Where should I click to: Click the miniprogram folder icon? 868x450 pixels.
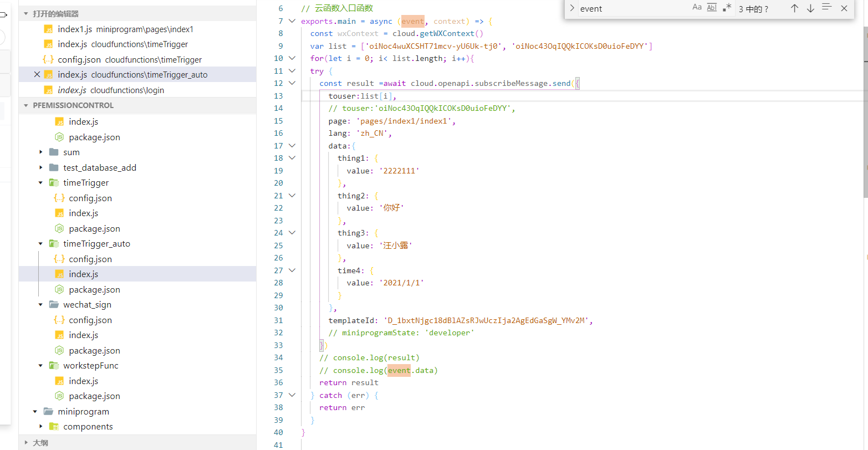(x=48, y=411)
